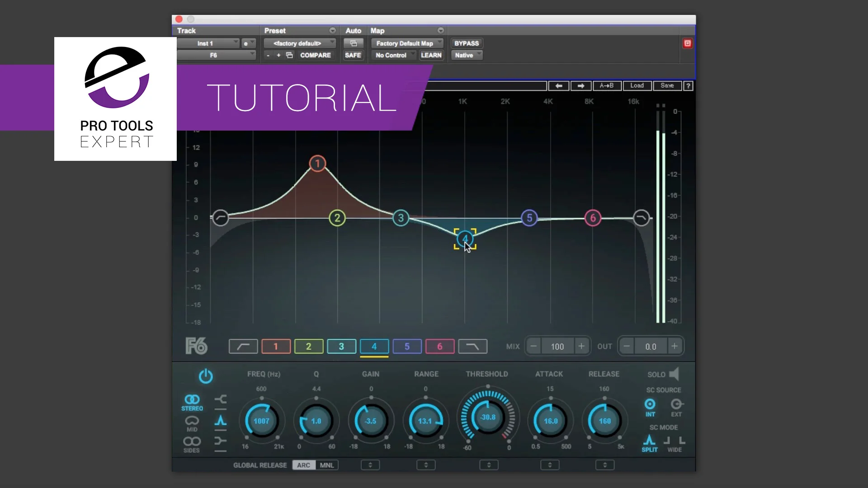Switch processing to MID mode

[192, 423]
